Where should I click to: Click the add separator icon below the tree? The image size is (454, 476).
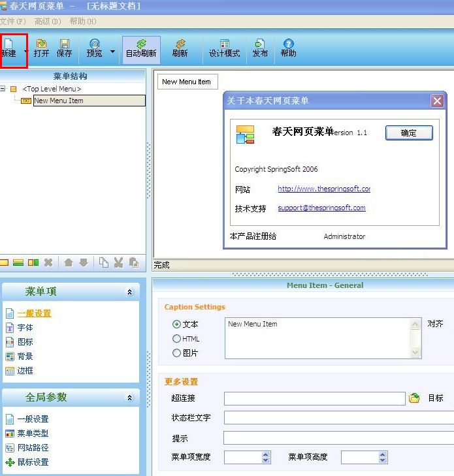click(18, 262)
